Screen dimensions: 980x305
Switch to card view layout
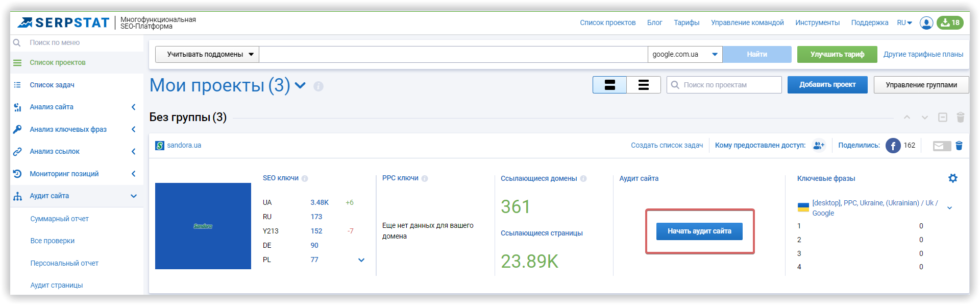click(x=609, y=85)
